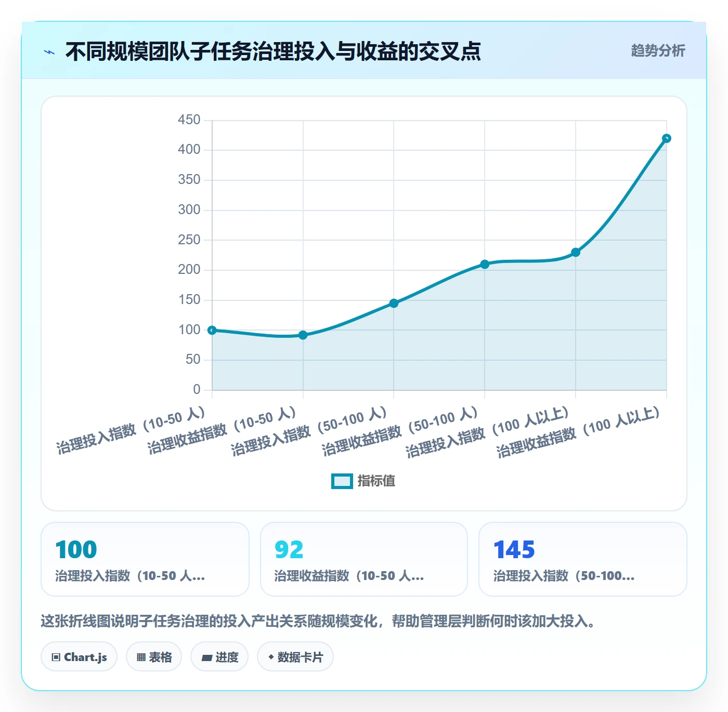Click the lightning bolt icon beside the title

pyautogui.click(x=49, y=52)
